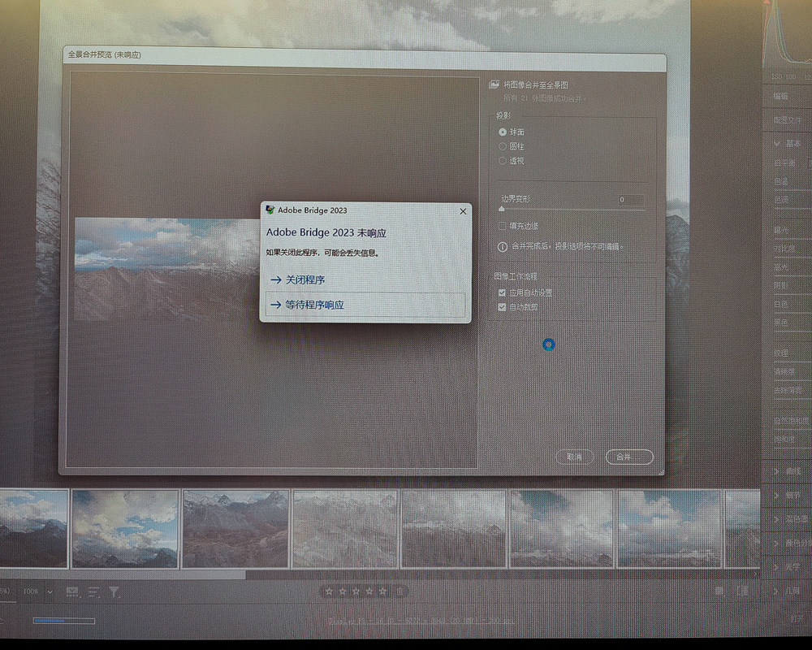Rate the image five stars
Viewport: 812px width, 650px height.
[382, 591]
